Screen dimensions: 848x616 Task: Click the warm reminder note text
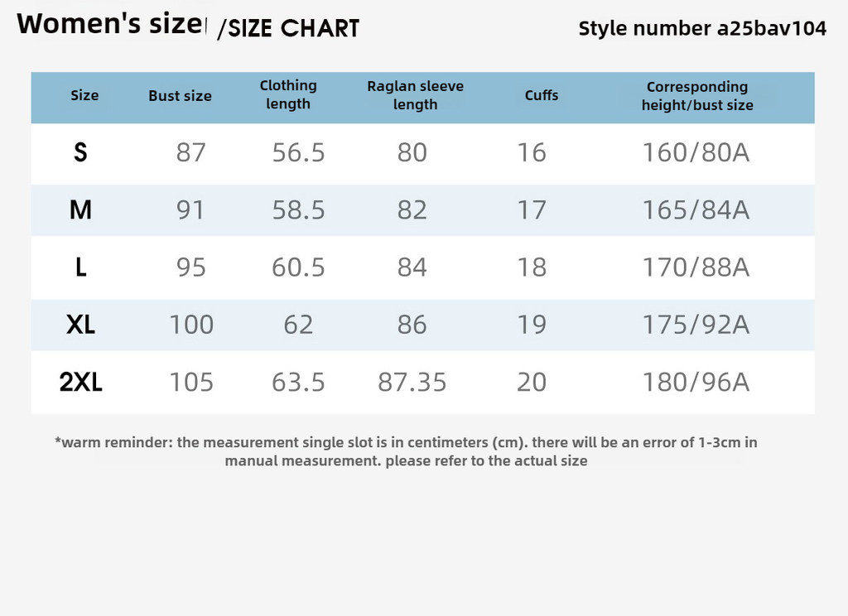[x=406, y=451]
